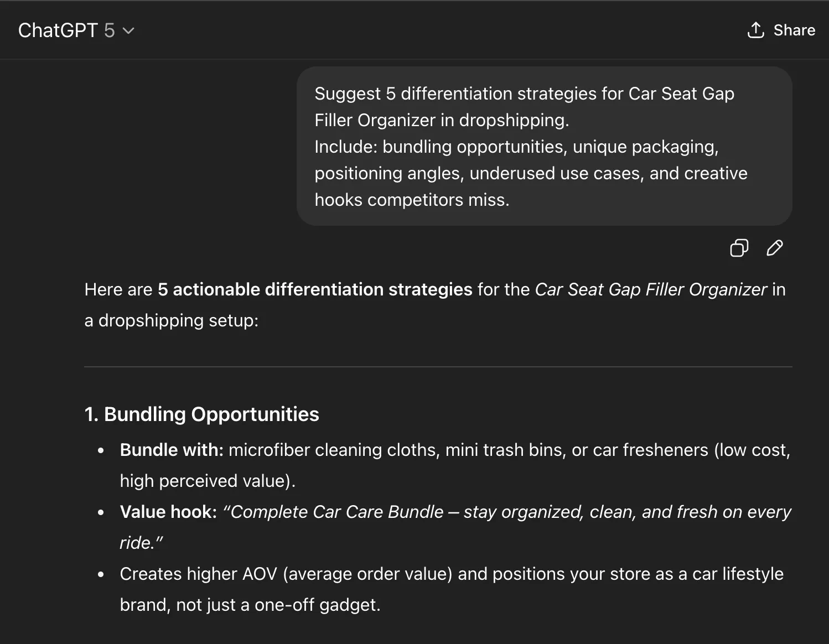829x644 pixels.
Task: Edit the user message with pencil icon
Action: pos(774,248)
